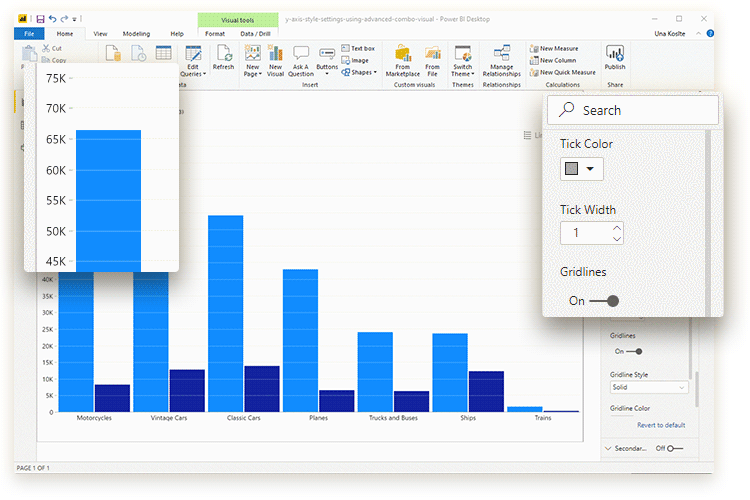This screenshot has height=500, width=750.
Task: Open the Shapes menu
Action: click(x=359, y=72)
